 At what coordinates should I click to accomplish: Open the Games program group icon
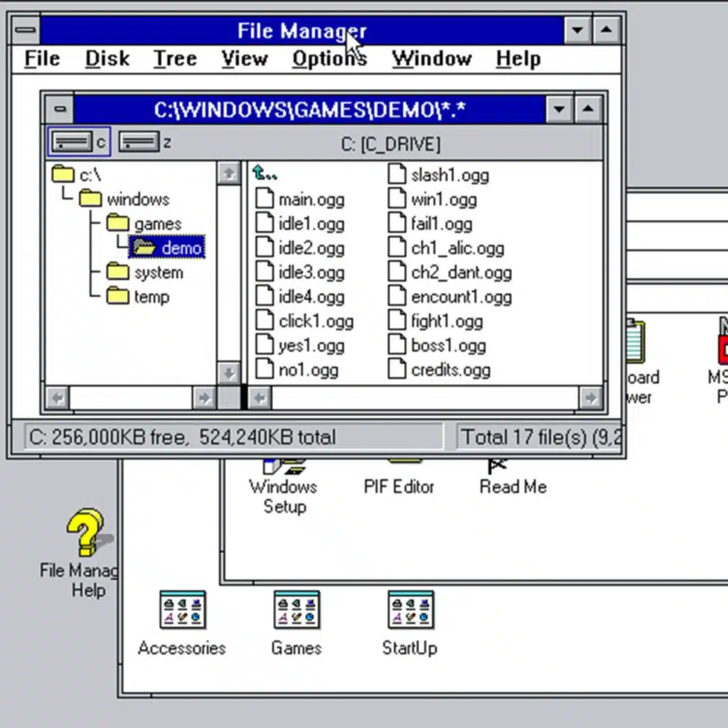pyautogui.click(x=296, y=610)
